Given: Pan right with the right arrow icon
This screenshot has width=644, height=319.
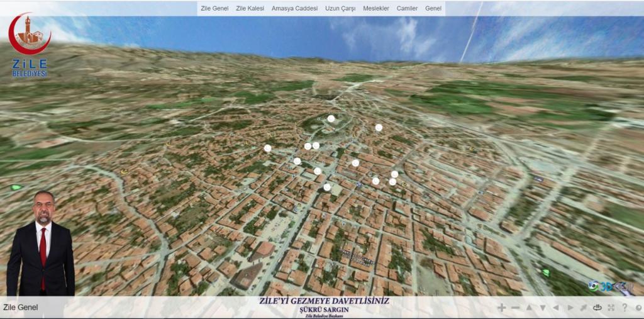Looking at the screenshot, I should 570,308.
